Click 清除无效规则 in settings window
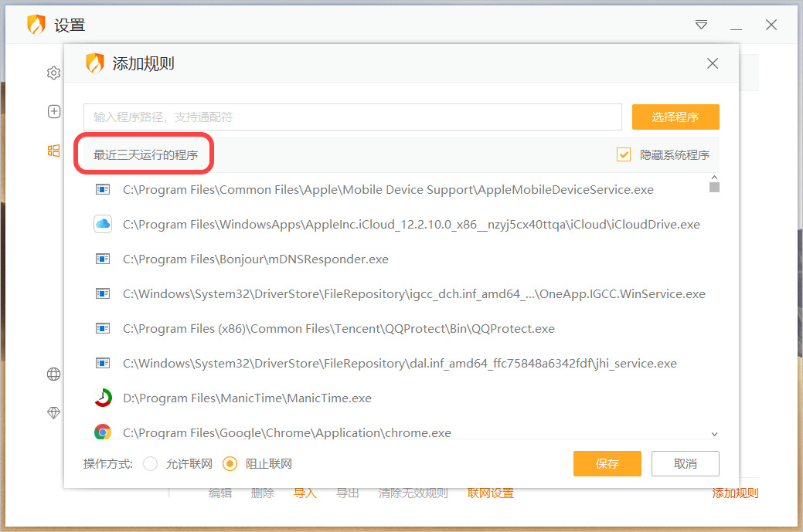This screenshot has width=803, height=532. 413,493
